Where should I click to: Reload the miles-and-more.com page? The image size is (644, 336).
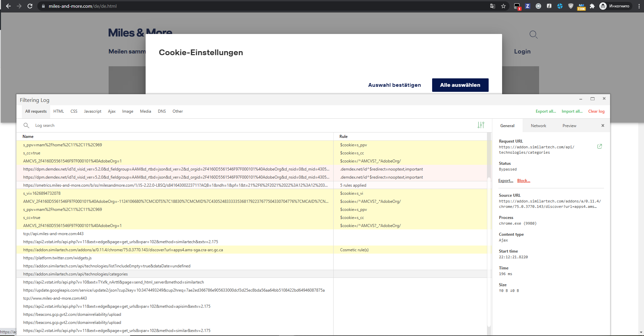click(x=30, y=6)
